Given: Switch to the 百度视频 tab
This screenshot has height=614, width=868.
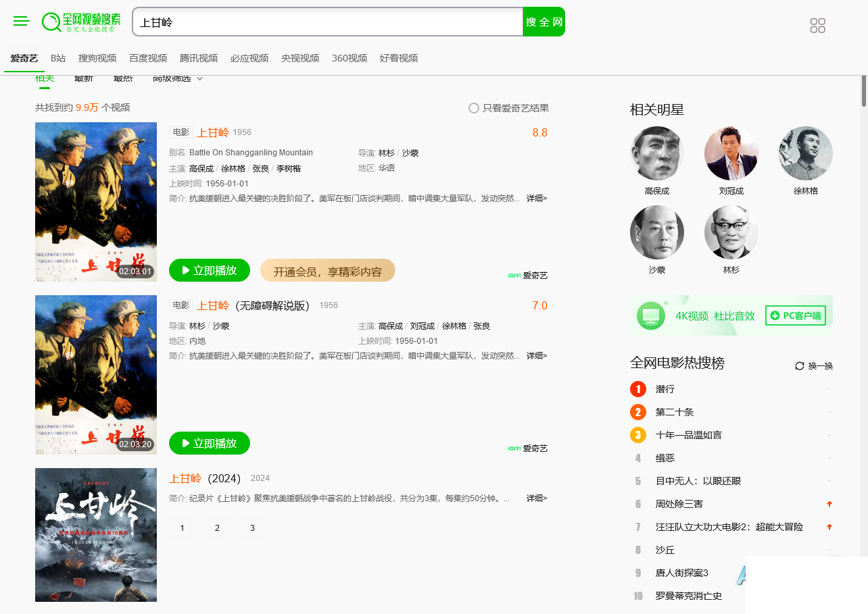Looking at the screenshot, I should point(148,58).
